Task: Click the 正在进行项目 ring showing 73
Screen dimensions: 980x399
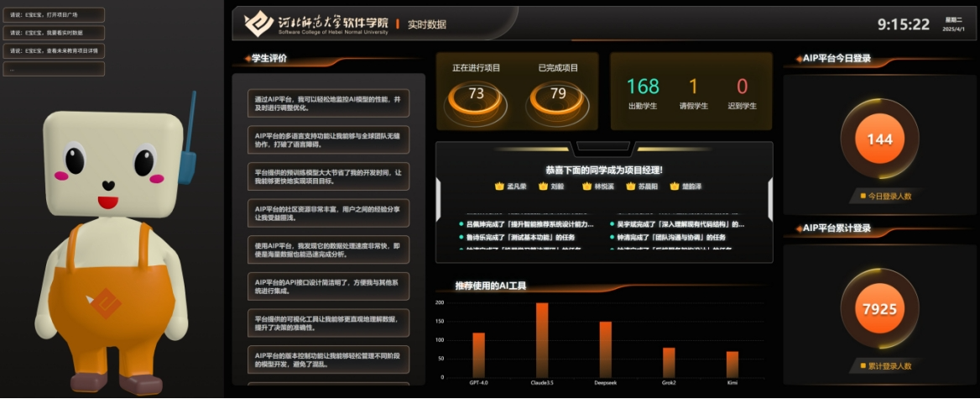Action: tap(476, 95)
